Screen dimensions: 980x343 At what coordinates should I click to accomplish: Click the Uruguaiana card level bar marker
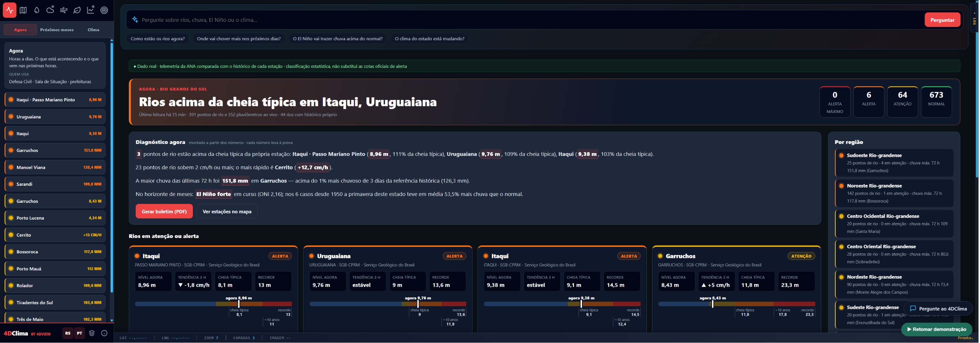418,304
